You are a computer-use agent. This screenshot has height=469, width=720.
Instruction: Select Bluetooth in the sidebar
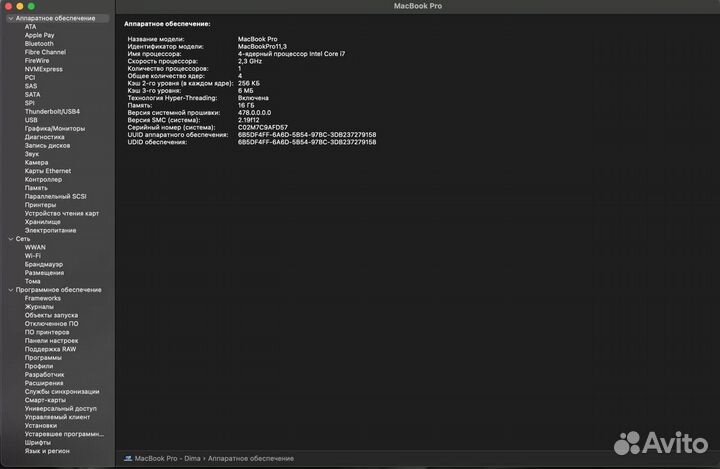coord(39,44)
